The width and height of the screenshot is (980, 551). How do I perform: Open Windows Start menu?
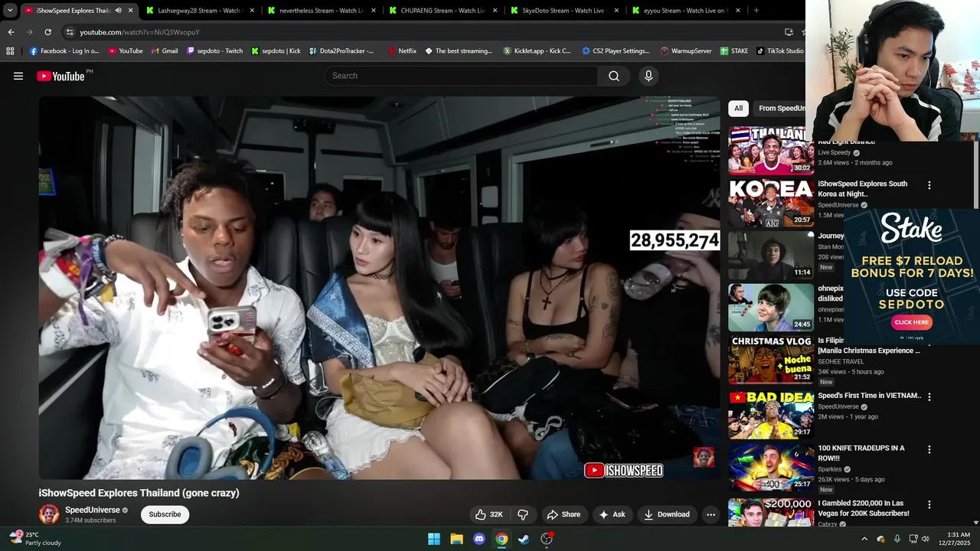(434, 539)
